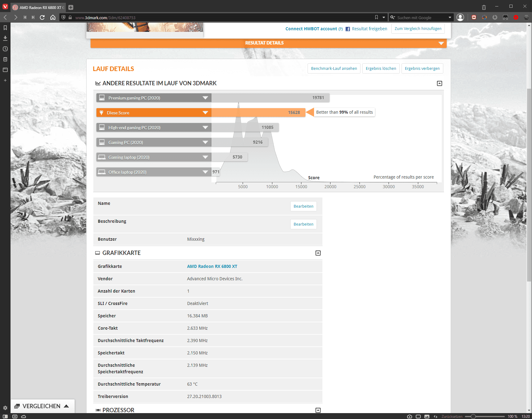
Task: Collapse the Andere Resultate section
Action: (439, 83)
